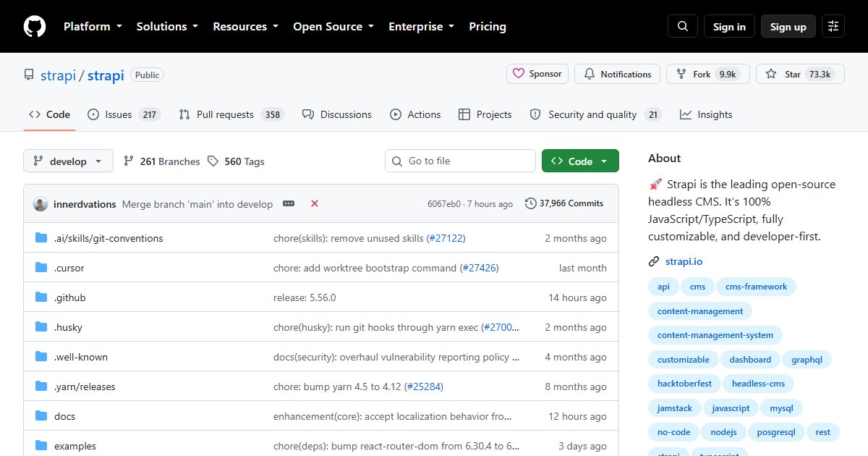Select the hacktoberfest topic tag

[684, 384]
